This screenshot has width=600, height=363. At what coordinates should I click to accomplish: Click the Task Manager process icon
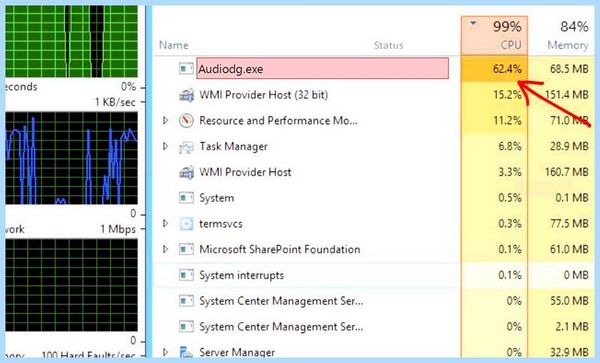click(186, 147)
